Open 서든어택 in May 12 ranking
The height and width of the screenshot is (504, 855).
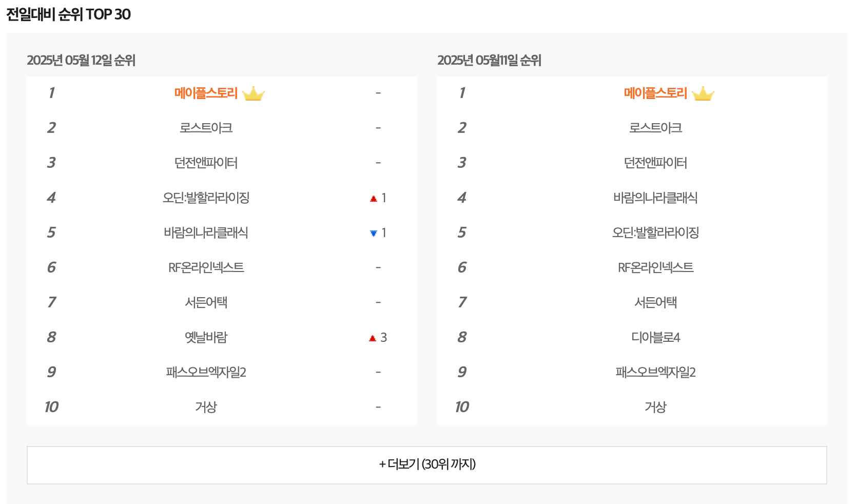(206, 302)
